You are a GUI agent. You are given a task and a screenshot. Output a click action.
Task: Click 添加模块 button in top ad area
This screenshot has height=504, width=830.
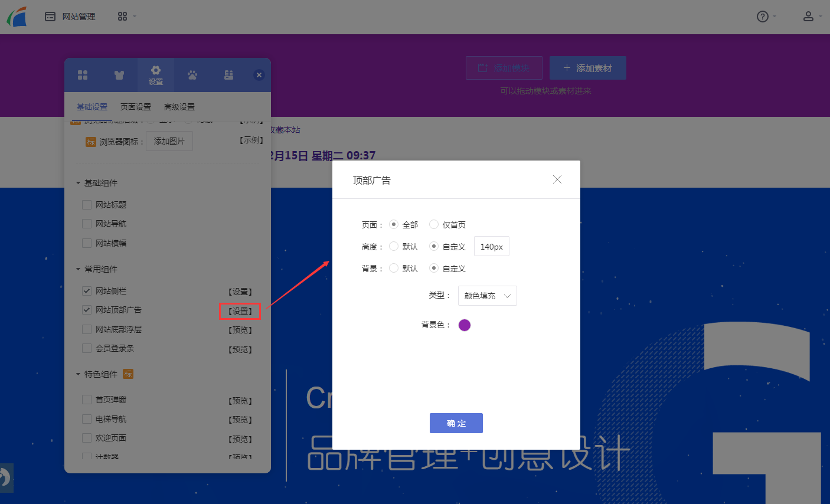pyautogui.click(x=504, y=68)
